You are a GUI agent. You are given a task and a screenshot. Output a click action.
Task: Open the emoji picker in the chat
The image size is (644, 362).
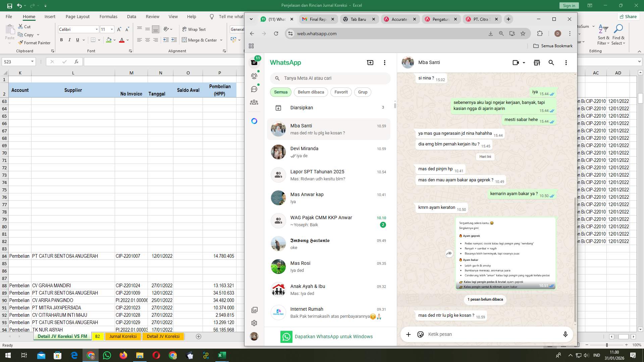pyautogui.click(x=420, y=334)
